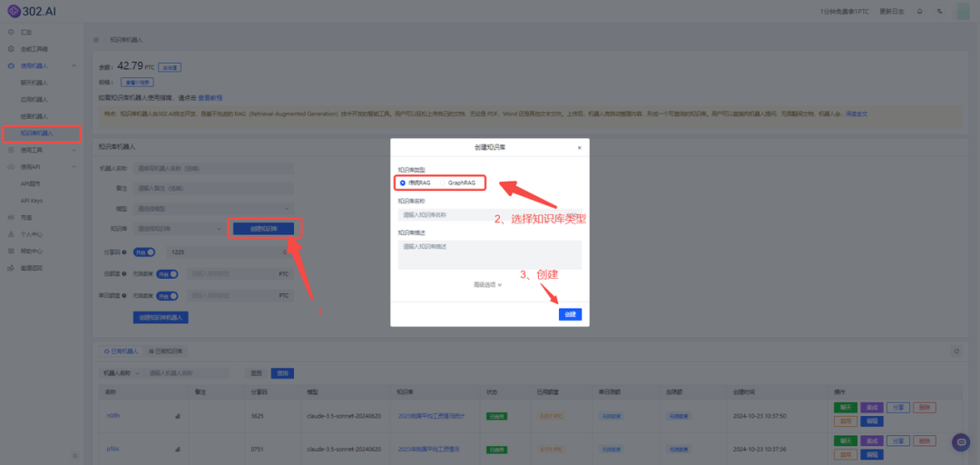
Task: Click the 去充值 button beside balance
Action: 170,67
